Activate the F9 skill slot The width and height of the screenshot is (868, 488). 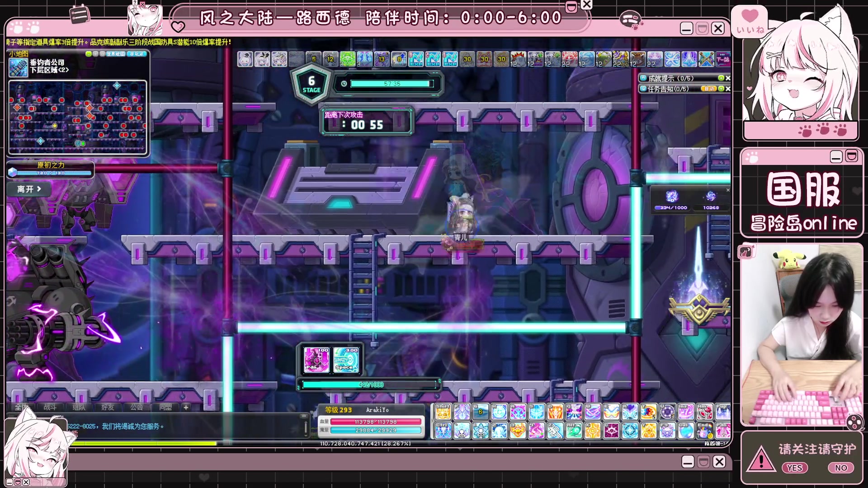tap(667, 431)
